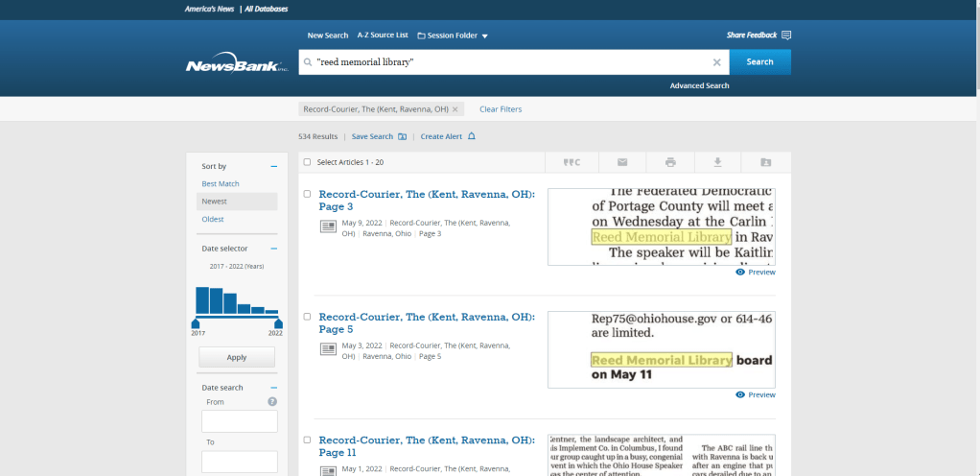
Task: Click the Save Search folder icon
Action: 402,136
